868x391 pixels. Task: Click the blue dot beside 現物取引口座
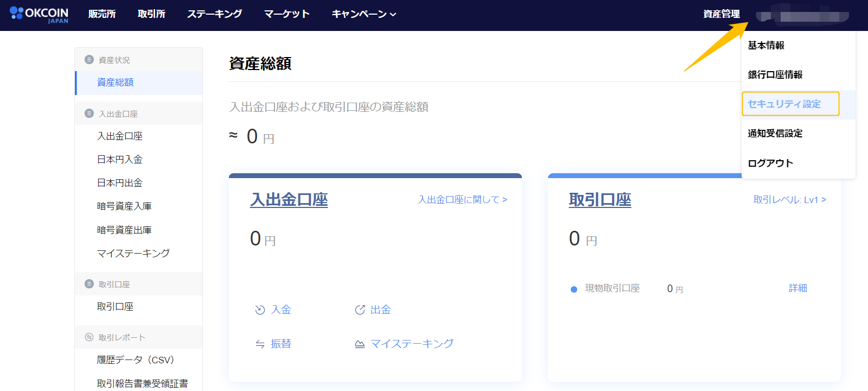(574, 289)
